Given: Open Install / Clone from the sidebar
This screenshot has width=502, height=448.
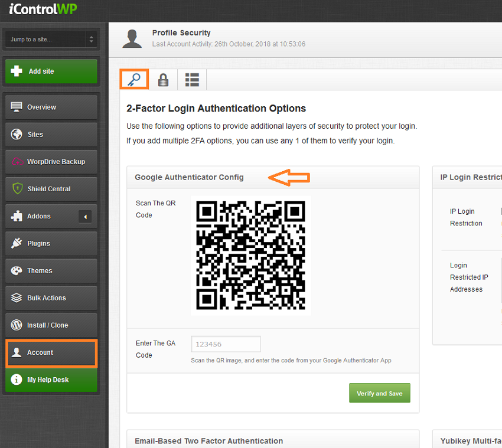Looking at the screenshot, I should point(17,325).
